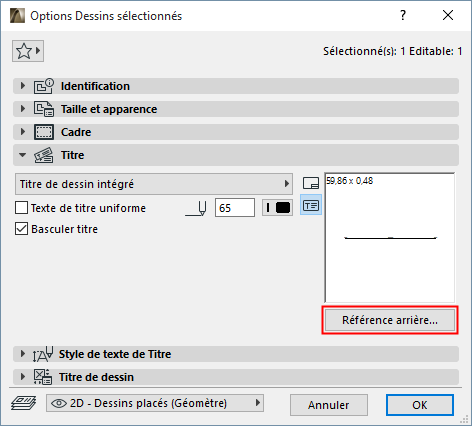The image size is (472, 426).
Task: Click the layers stack icon
Action: click(23, 403)
